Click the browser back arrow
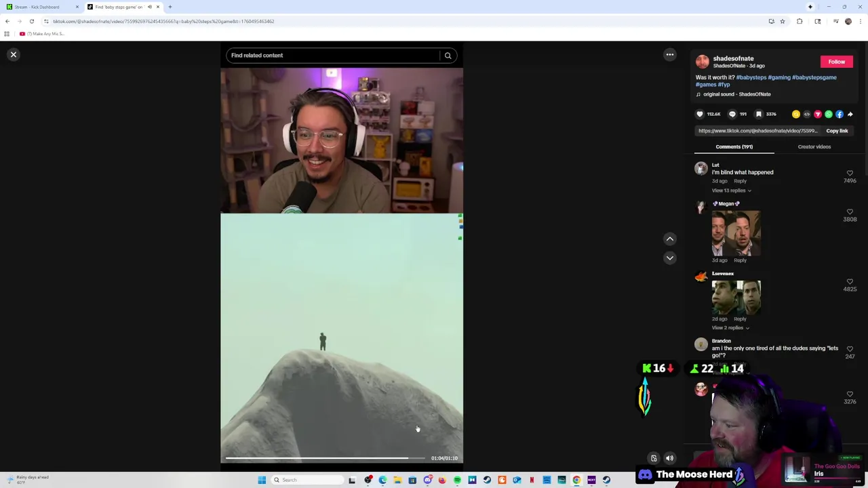The width and height of the screenshot is (868, 488). (7, 21)
